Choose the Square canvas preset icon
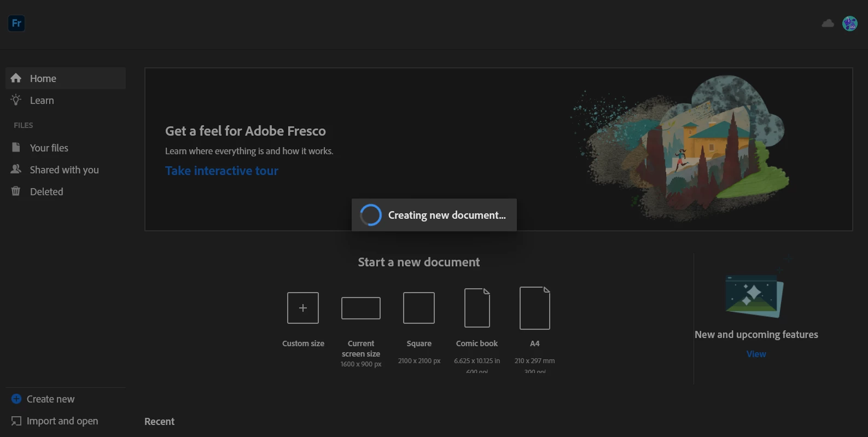Image resolution: width=868 pixels, height=437 pixels. point(419,308)
